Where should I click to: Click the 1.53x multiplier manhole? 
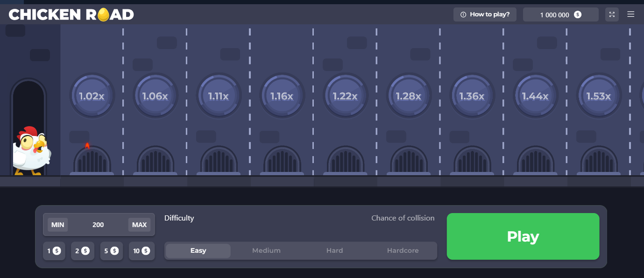point(599,96)
